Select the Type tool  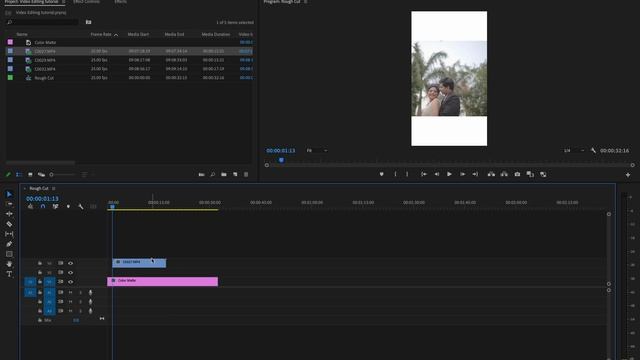pyautogui.click(x=9, y=274)
